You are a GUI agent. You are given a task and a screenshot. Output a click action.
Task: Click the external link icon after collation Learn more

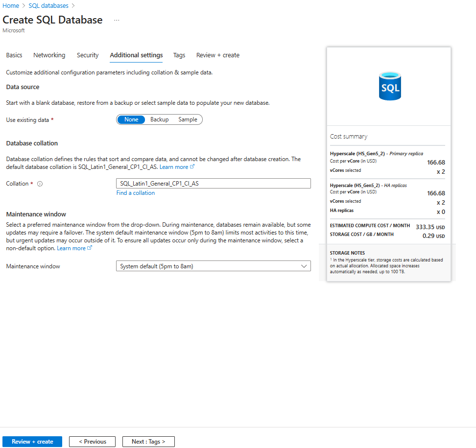192,166
